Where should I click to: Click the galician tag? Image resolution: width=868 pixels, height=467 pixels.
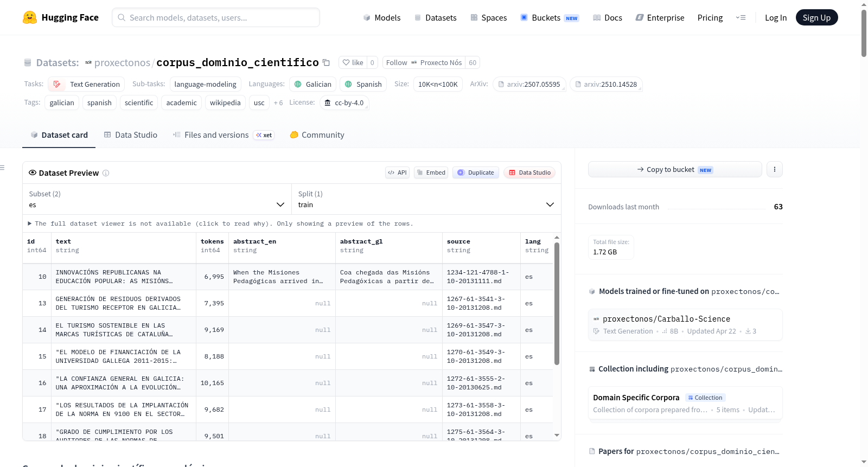tap(62, 103)
